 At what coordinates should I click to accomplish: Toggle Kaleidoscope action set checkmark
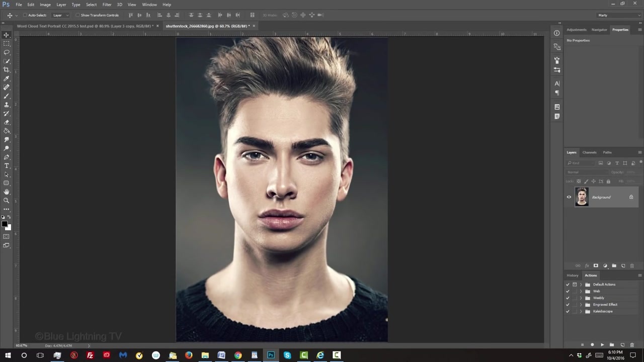[568, 312]
